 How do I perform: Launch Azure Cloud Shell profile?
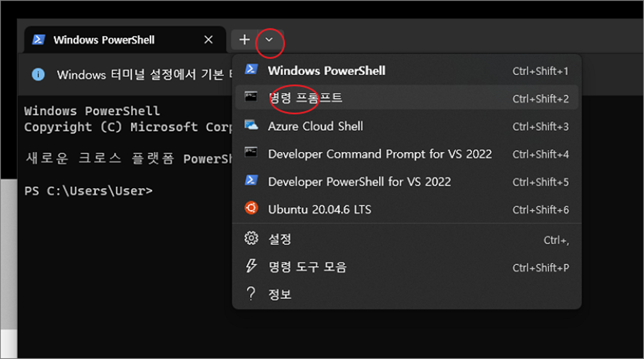[x=407, y=126]
